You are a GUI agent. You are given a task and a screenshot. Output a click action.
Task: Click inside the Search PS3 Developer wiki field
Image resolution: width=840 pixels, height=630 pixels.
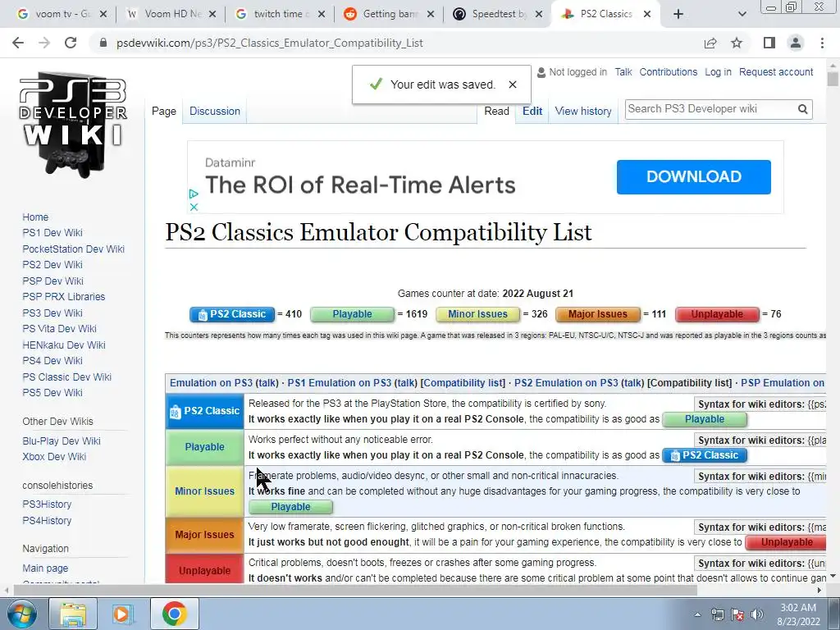[x=710, y=109]
